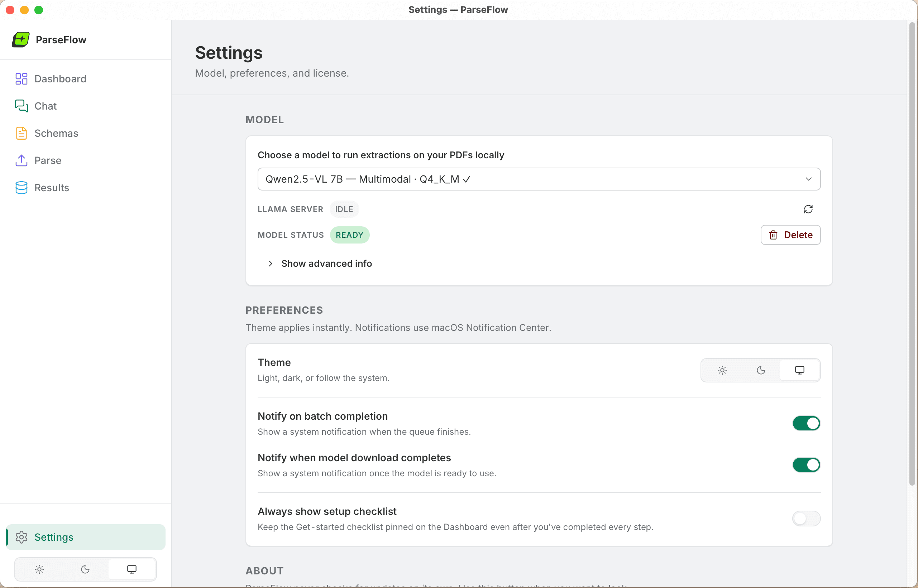Choose dark theme in Preferences card
The height and width of the screenshot is (588, 918).
(761, 370)
